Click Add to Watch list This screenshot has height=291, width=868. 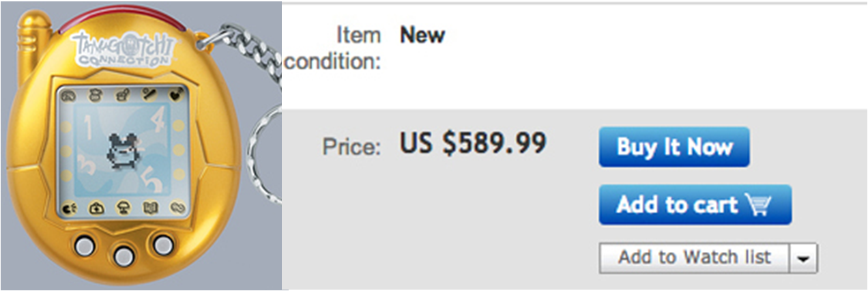pos(694,258)
